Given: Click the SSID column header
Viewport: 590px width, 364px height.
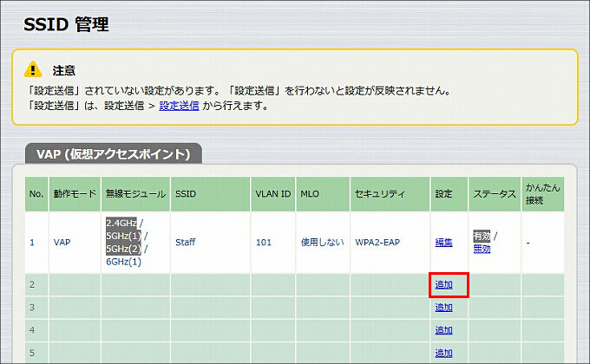Looking at the screenshot, I should [x=210, y=194].
